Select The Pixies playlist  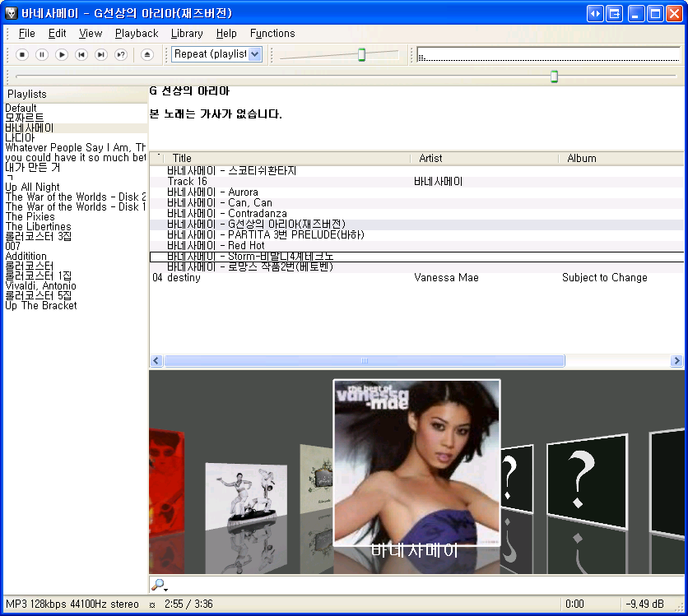(76, 216)
